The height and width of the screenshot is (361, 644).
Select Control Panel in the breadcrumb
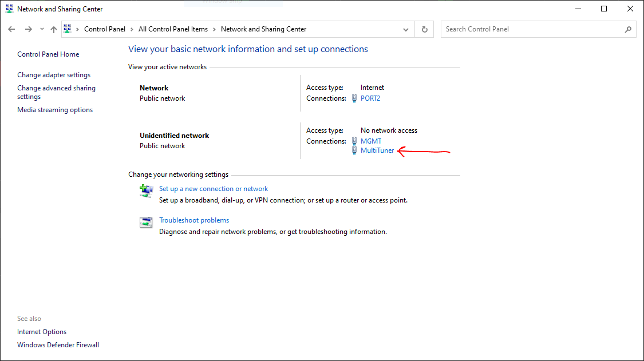coord(105,29)
